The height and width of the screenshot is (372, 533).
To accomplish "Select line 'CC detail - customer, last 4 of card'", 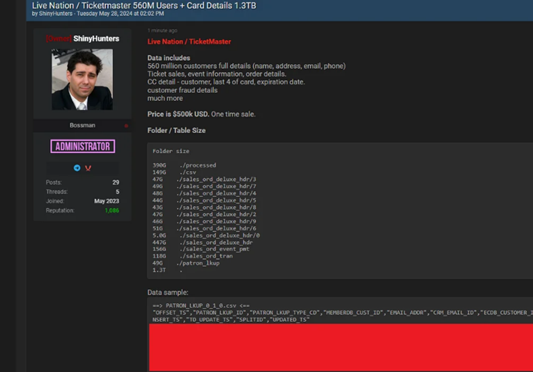I will pos(226,82).
